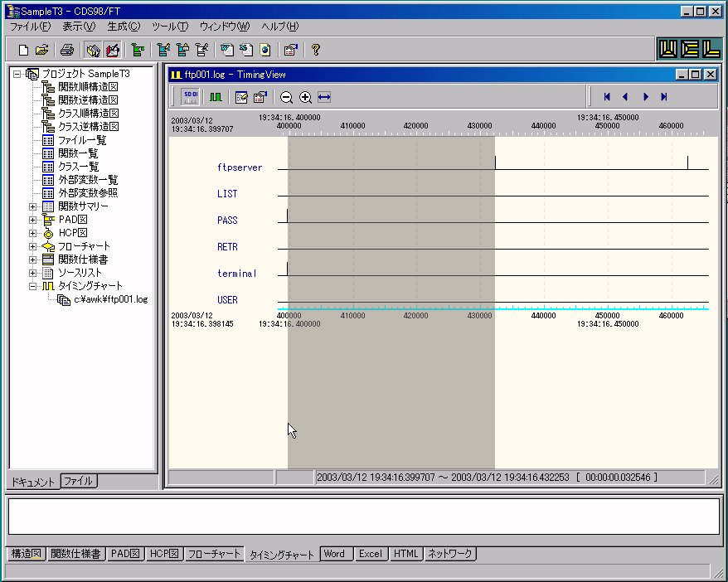This screenshot has width=728, height=582.
Task: Select the Excel tab at bottom
Action: 370,554
